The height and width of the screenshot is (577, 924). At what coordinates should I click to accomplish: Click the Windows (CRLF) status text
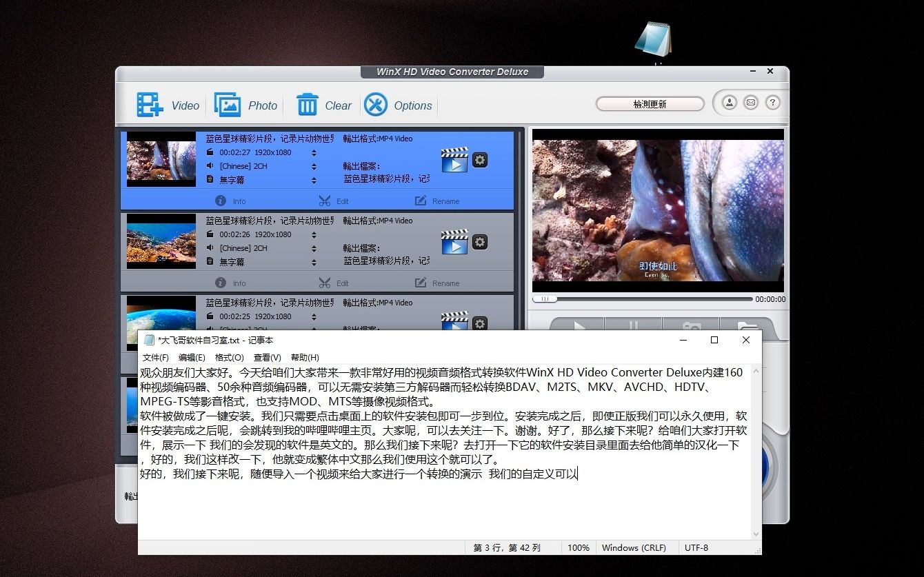click(634, 547)
